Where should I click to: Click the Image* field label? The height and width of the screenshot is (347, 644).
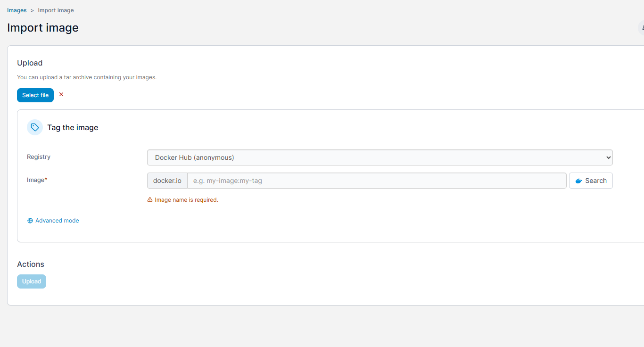[x=37, y=180]
